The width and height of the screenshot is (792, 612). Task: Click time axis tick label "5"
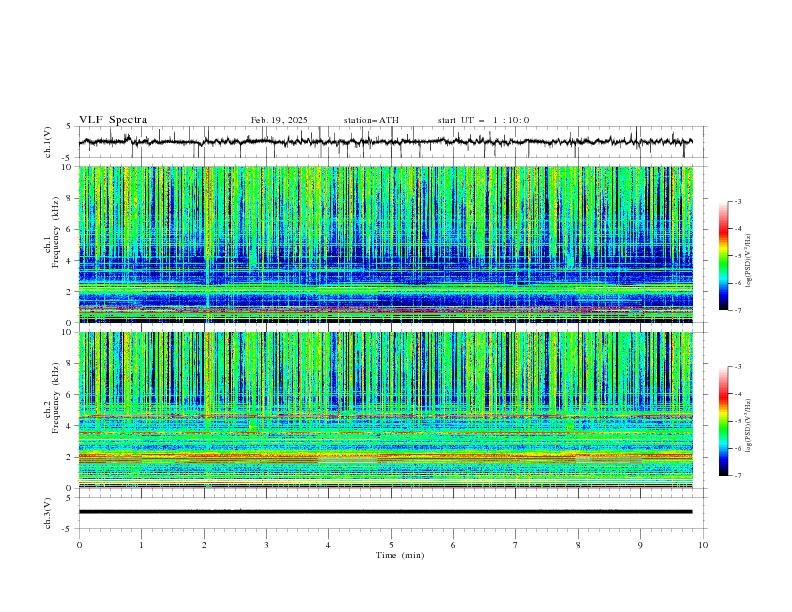coord(391,545)
